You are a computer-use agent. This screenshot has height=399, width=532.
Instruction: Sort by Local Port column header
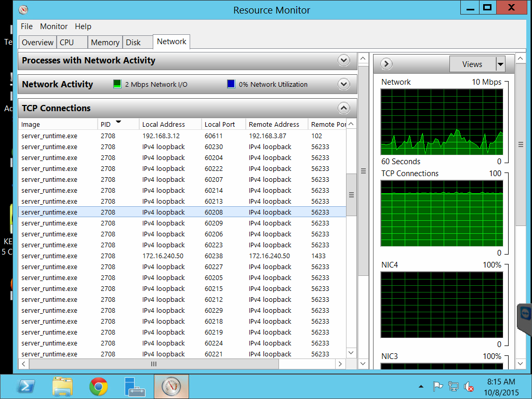coord(223,124)
